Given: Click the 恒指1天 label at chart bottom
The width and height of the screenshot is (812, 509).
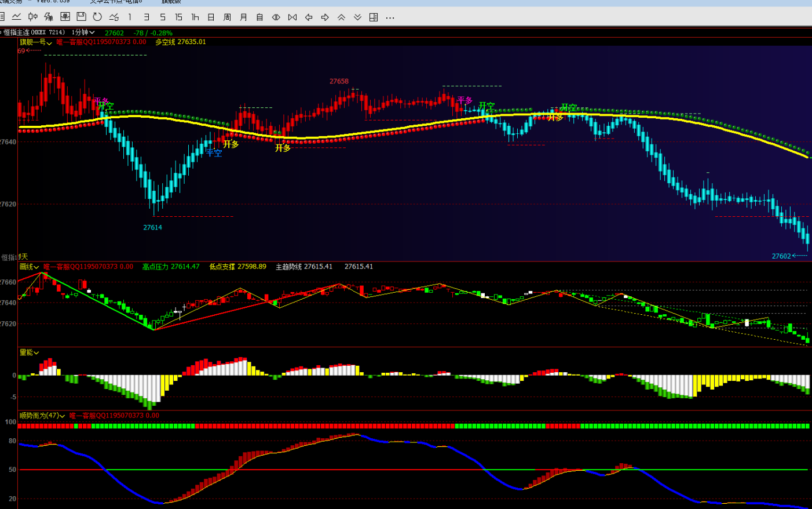Looking at the screenshot, I should pos(15,257).
